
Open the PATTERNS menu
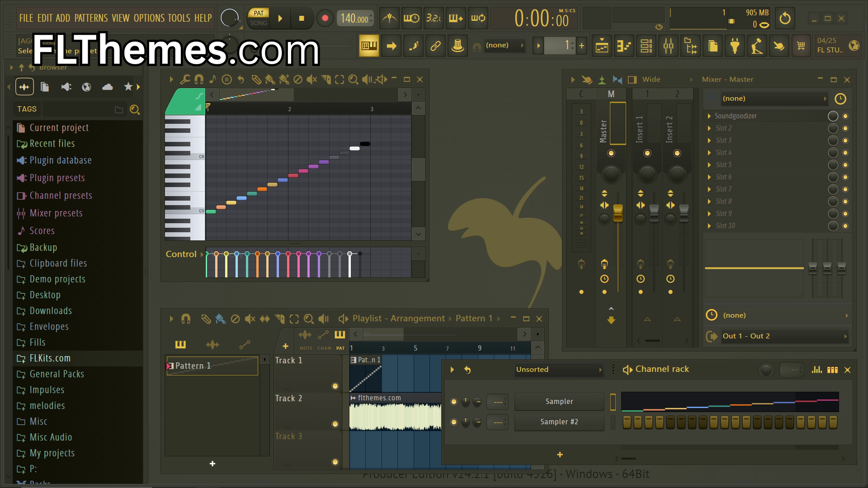pos(91,18)
